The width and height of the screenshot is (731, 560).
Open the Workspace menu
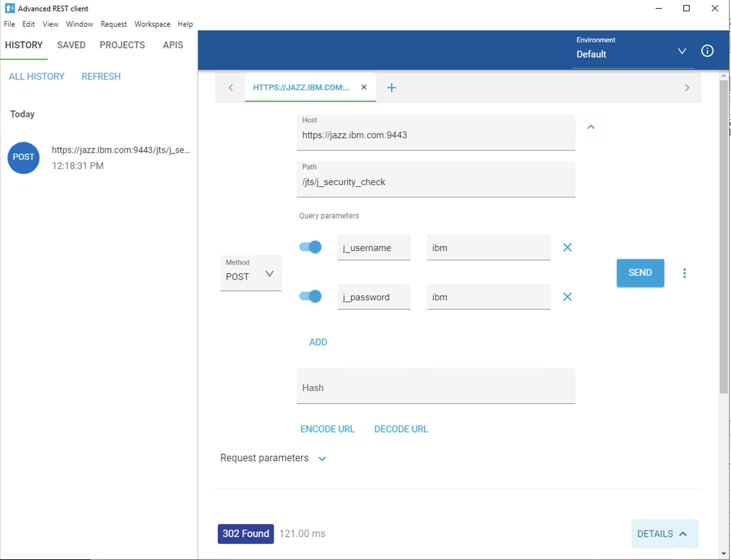coord(152,24)
